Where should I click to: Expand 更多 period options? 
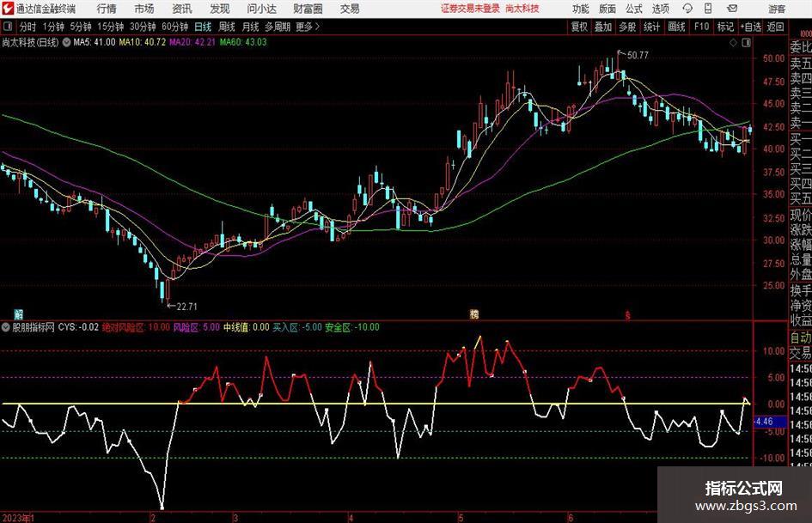tap(308, 27)
